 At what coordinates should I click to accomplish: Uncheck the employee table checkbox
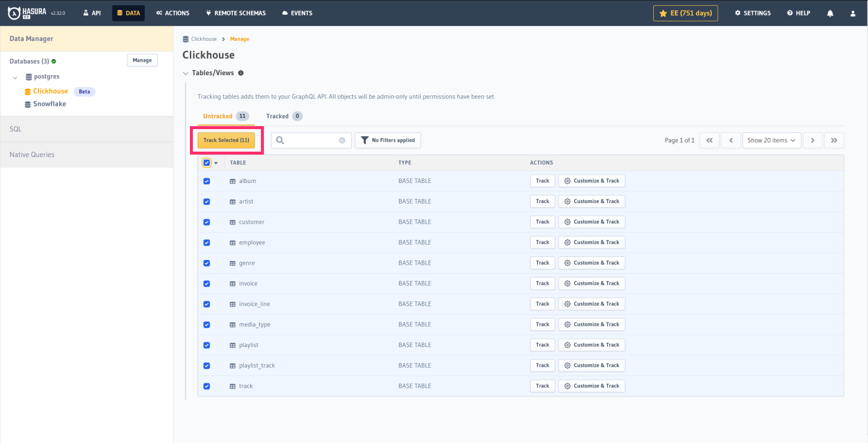click(x=206, y=243)
